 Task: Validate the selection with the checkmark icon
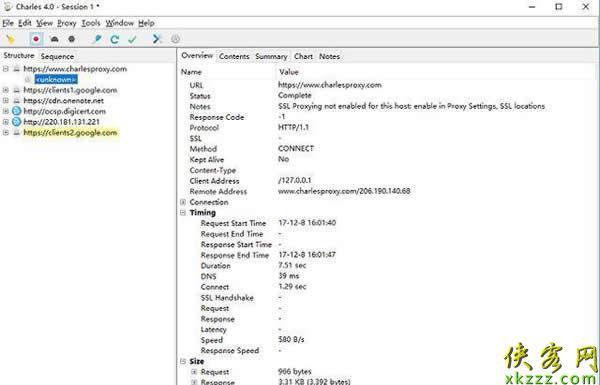coord(132,39)
